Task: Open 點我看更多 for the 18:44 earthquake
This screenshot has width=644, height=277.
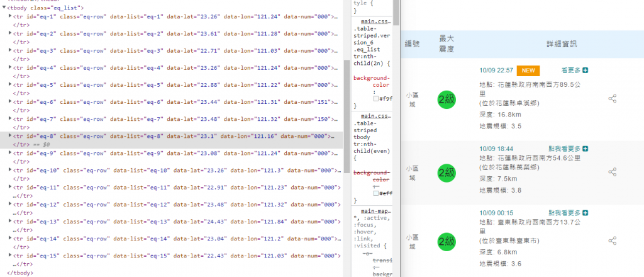Action: click(569, 149)
